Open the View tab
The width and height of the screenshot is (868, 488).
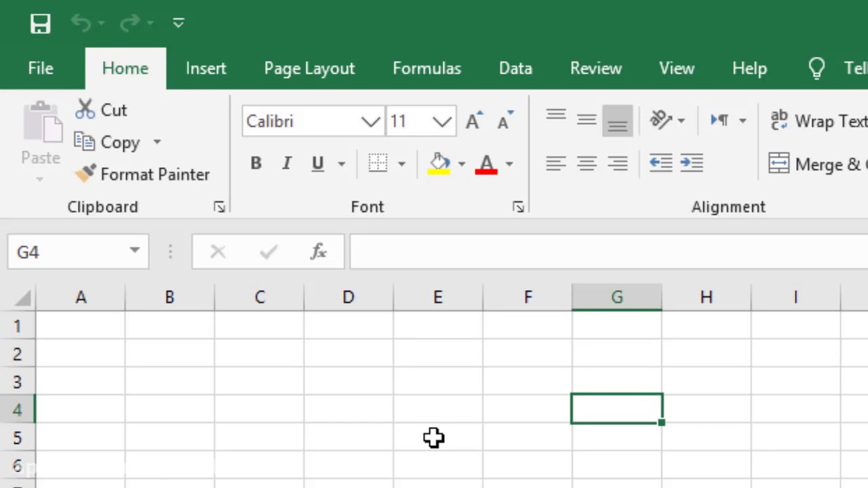click(677, 68)
